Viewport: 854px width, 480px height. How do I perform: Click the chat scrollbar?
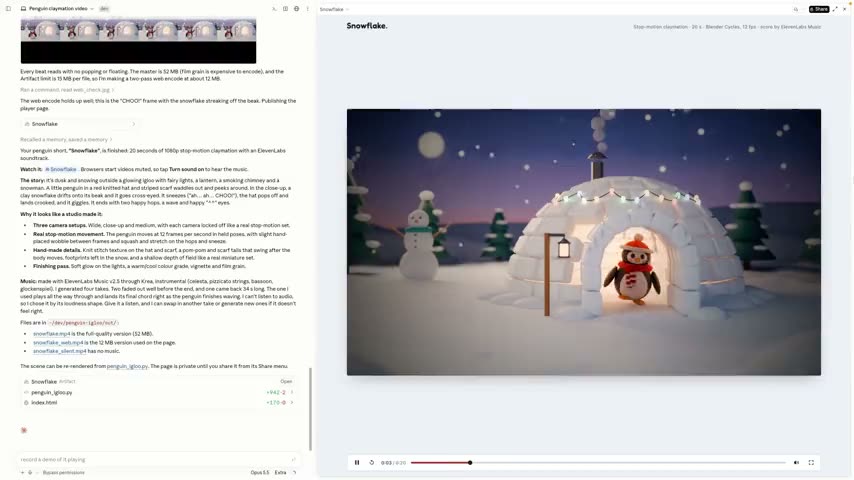[x=310, y=409]
